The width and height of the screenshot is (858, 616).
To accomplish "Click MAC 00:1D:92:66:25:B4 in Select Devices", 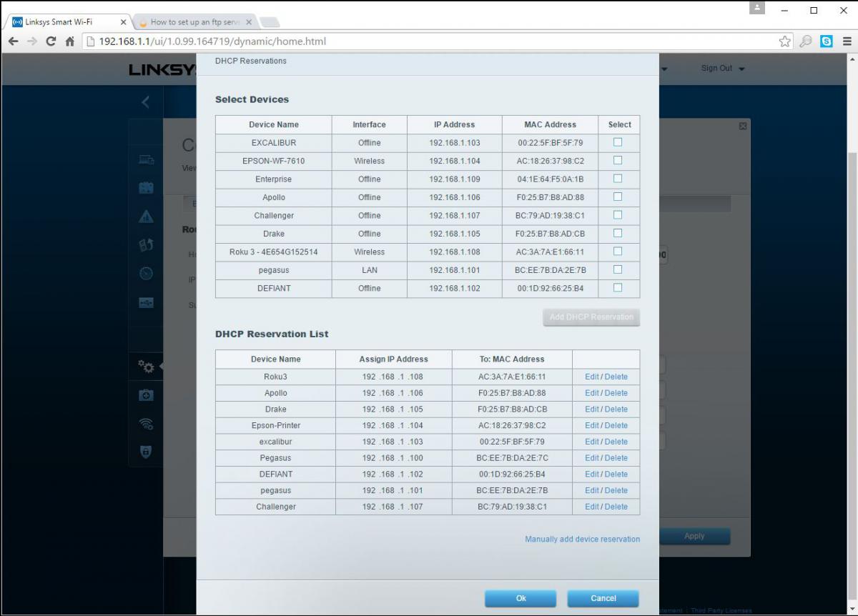I will 551,288.
